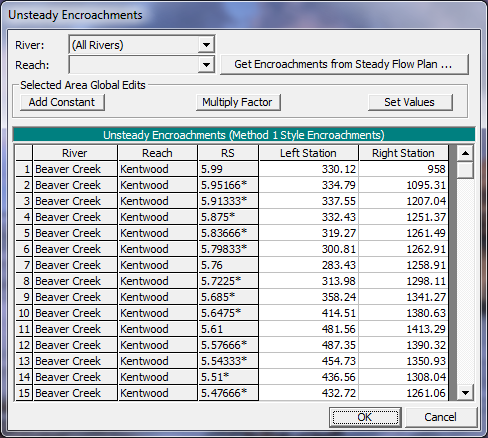Open the River dropdown list

[x=206, y=45]
